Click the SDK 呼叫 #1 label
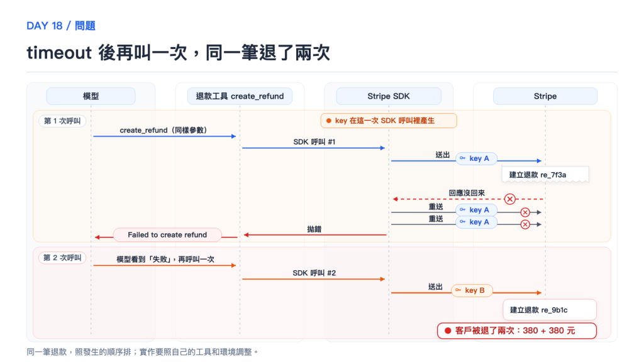 click(314, 142)
